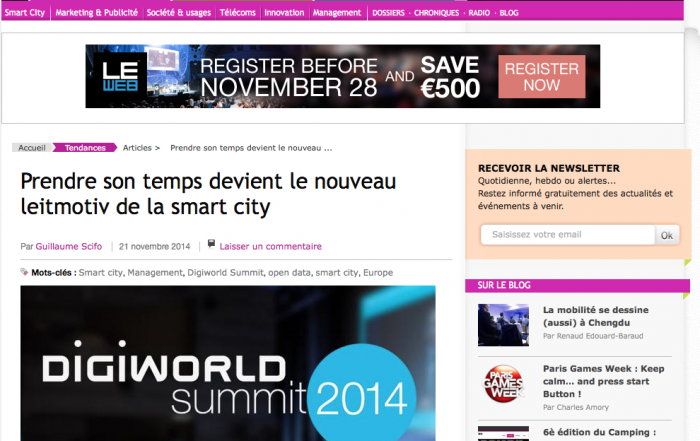700x441 pixels.
Task: Open the 'open data' keyword tag
Action: [289, 272]
